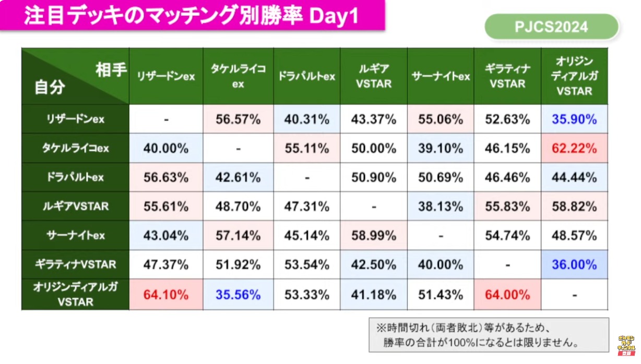Screen dimensions: 641x364
Task: Click the ギラティナVSTAR column header
Action: tap(507, 76)
